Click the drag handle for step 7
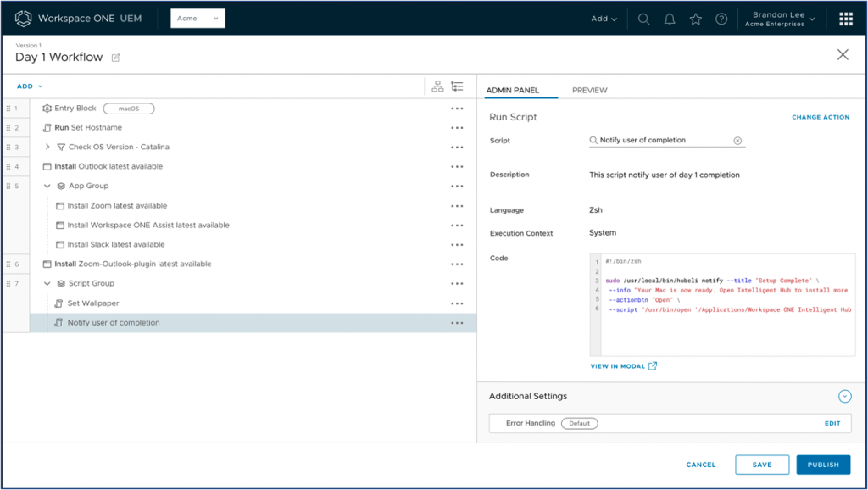 click(x=8, y=283)
